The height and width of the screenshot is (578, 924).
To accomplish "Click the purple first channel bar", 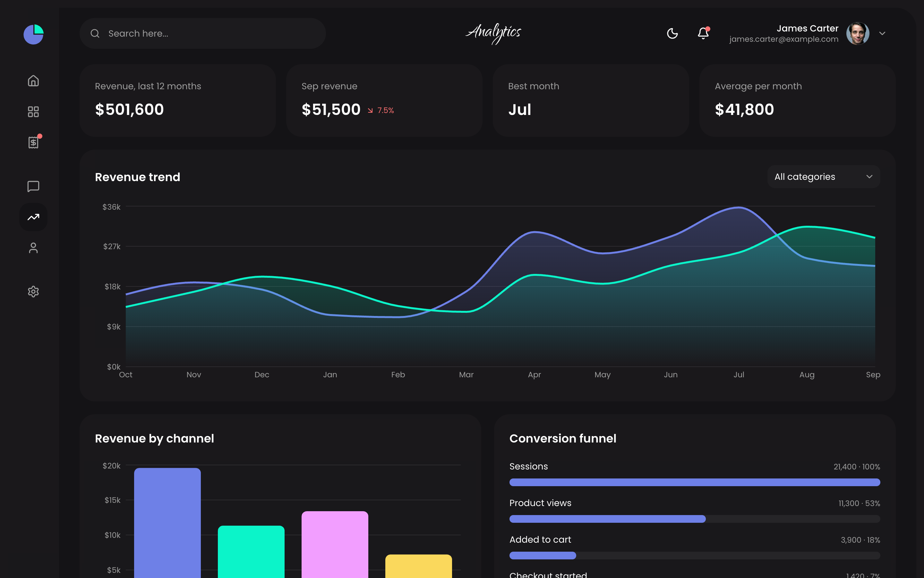I will [167, 523].
